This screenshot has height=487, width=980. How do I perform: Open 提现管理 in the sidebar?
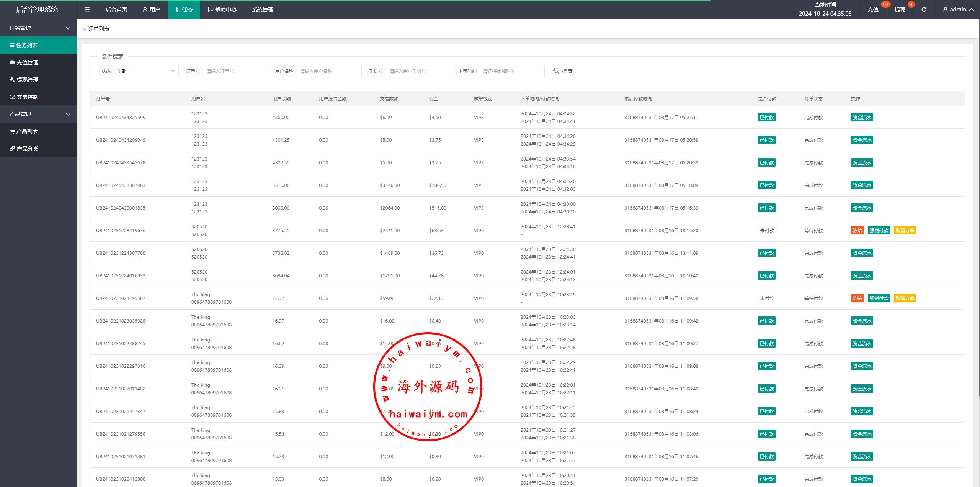27,80
